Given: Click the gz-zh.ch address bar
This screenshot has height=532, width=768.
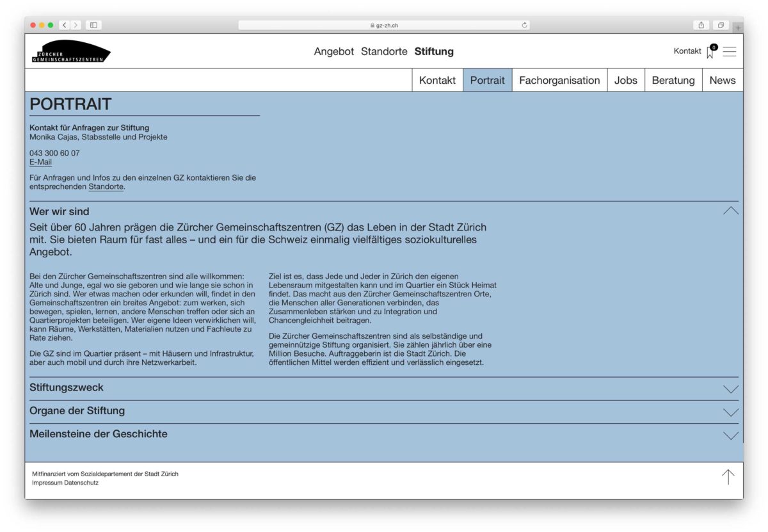Looking at the screenshot, I should coord(384,25).
